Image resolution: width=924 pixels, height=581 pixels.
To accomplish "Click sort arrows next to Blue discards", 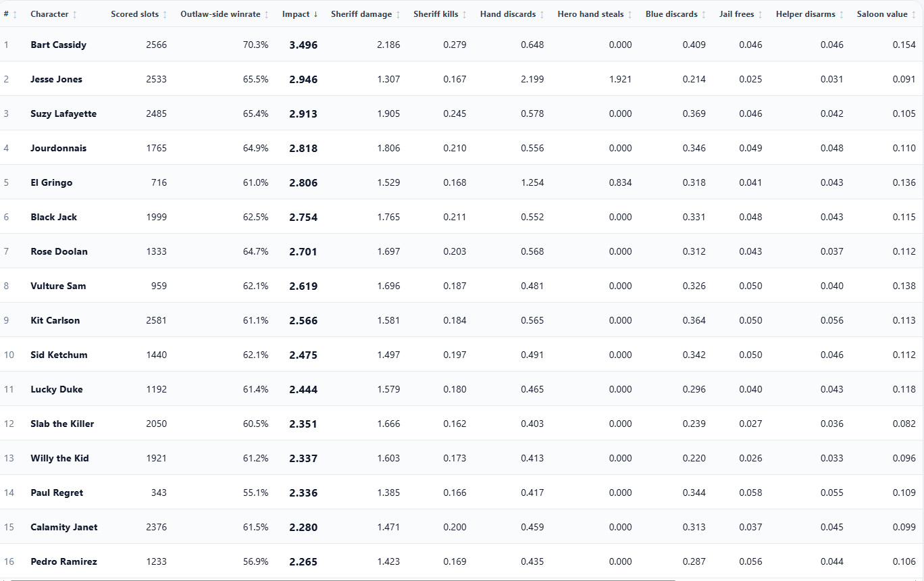I will point(704,14).
